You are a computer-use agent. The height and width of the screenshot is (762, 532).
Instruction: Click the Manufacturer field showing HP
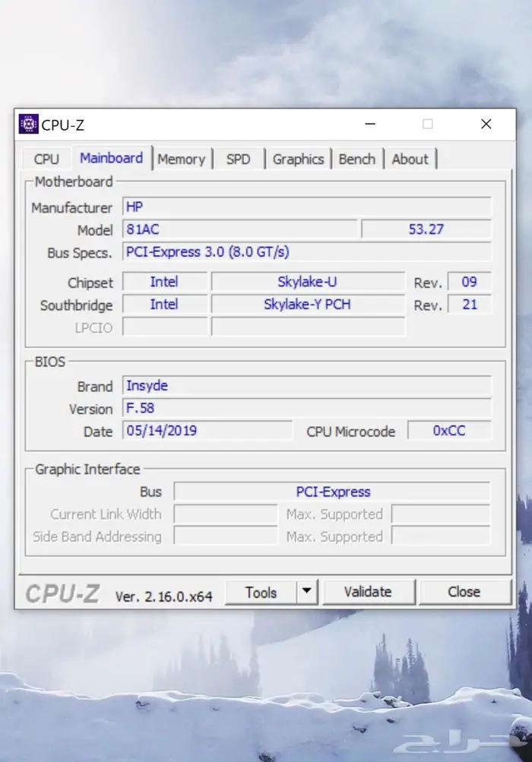pyautogui.click(x=306, y=207)
